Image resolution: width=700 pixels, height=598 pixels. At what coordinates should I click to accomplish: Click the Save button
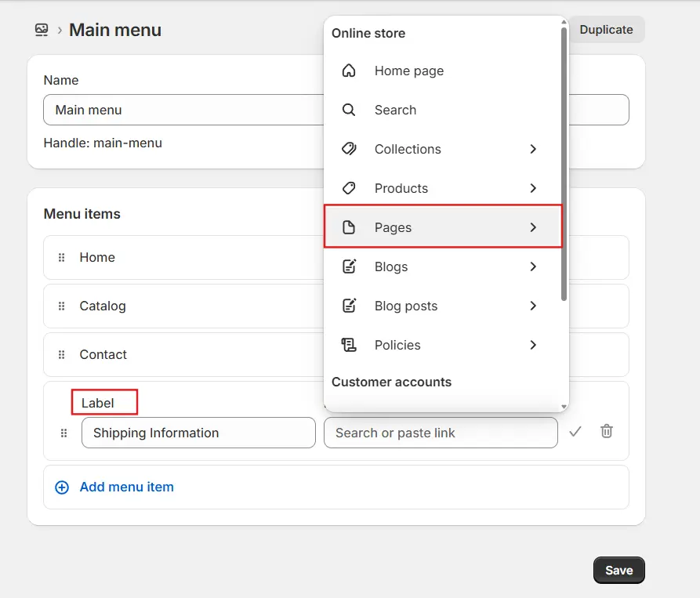click(618, 570)
